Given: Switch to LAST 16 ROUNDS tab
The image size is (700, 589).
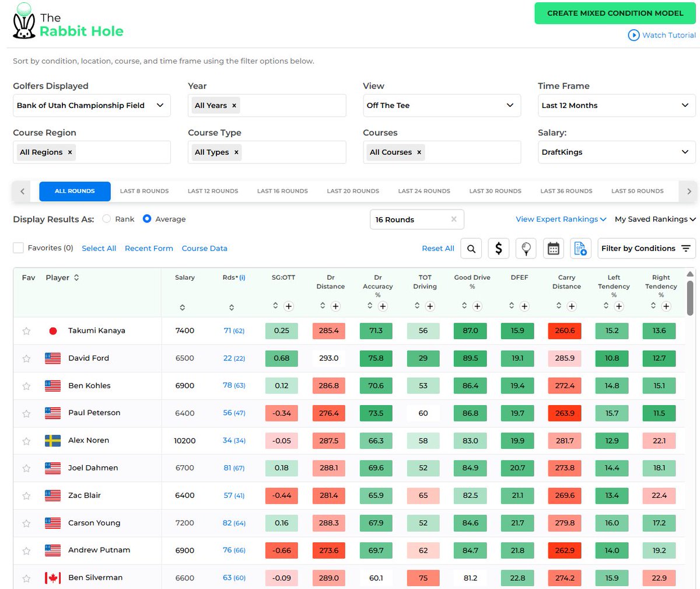Looking at the screenshot, I should (x=282, y=191).
